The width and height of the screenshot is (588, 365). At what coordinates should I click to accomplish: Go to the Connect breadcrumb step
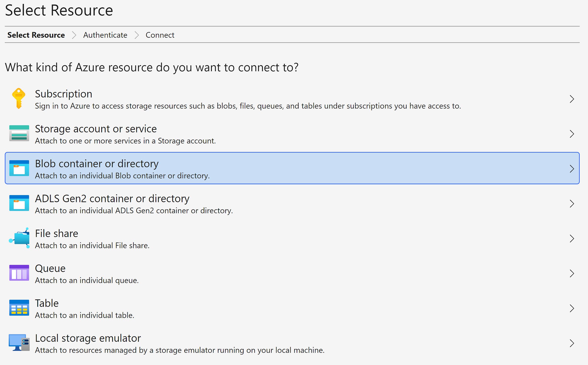pos(160,35)
